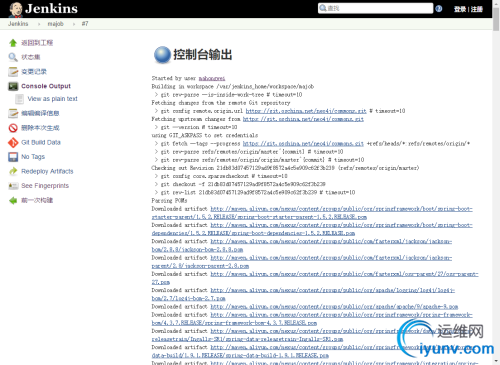Click the floppy disk icon beside No Tags

[13, 157]
